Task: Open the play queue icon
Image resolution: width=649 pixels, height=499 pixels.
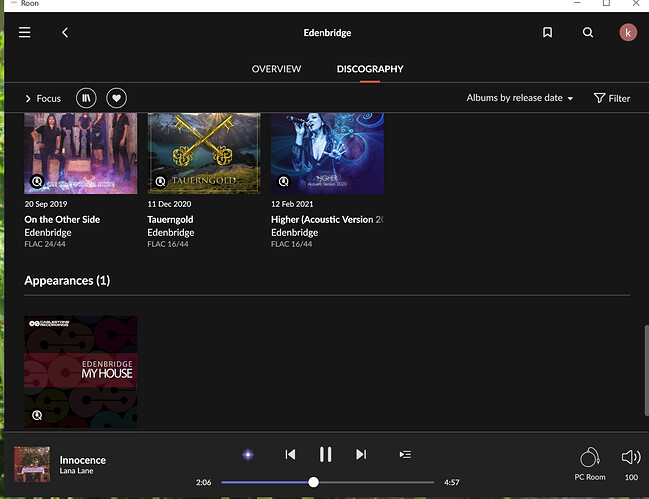Action: tap(405, 455)
